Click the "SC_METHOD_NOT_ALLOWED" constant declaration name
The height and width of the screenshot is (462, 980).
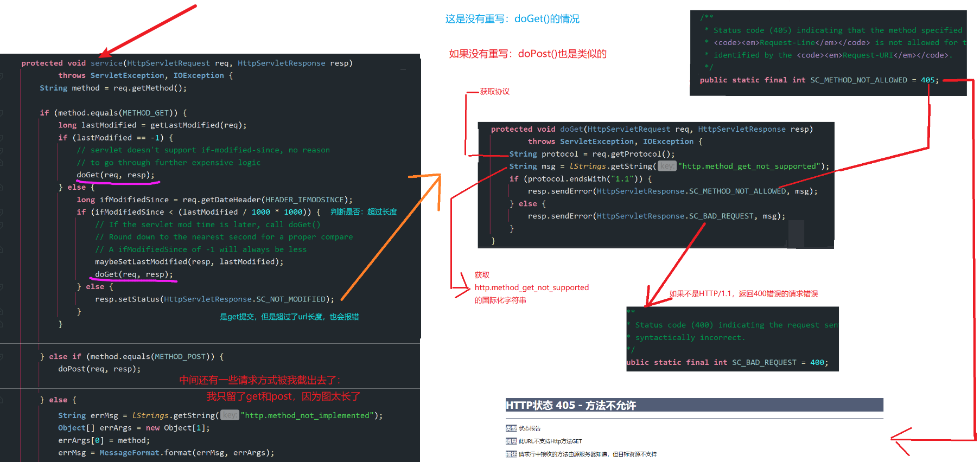pos(858,80)
